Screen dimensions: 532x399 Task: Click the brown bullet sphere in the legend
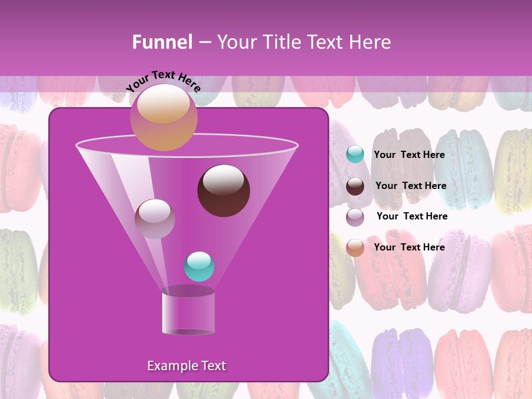click(355, 185)
